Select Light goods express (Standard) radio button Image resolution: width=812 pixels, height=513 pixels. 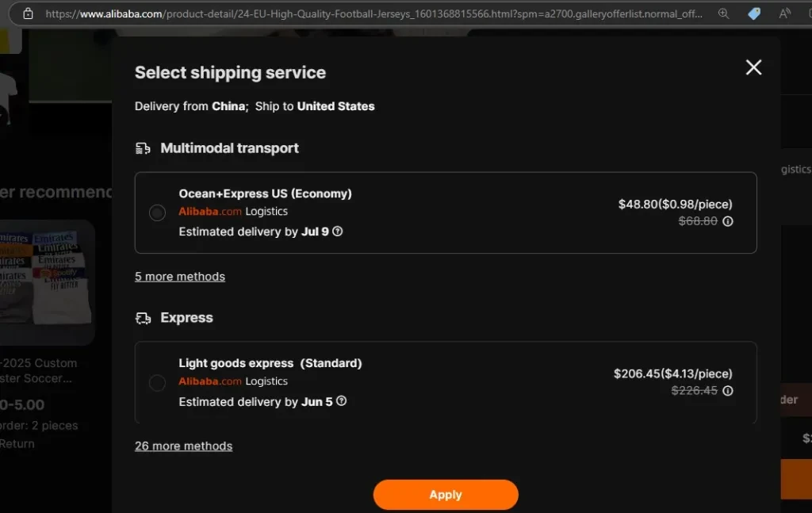point(158,382)
